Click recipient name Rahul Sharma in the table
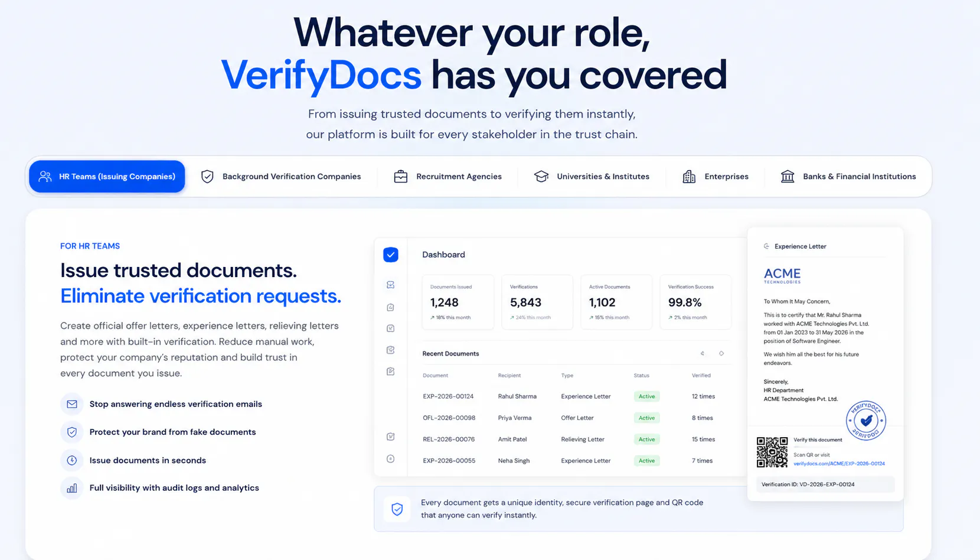 (x=517, y=396)
